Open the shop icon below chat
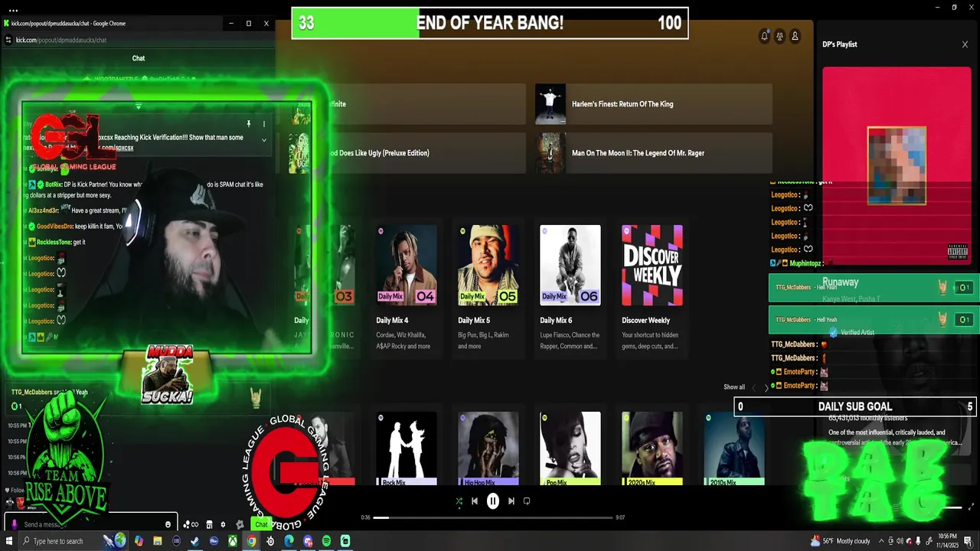The image size is (980, 551). click(x=209, y=524)
